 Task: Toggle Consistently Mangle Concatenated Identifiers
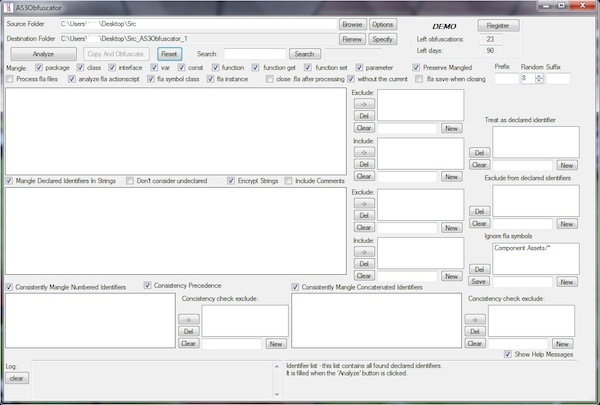(x=295, y=287)
